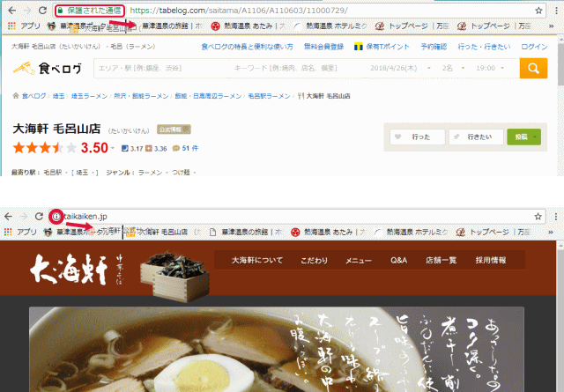564x392 pixels.
Task: Bookmark the tabelog page with the star icon
Action: pyautogui.click(x=538, y=11)
